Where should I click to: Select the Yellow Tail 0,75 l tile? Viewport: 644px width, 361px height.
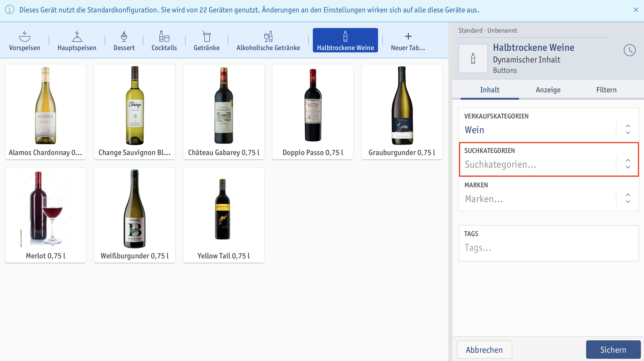pos(223,215)
